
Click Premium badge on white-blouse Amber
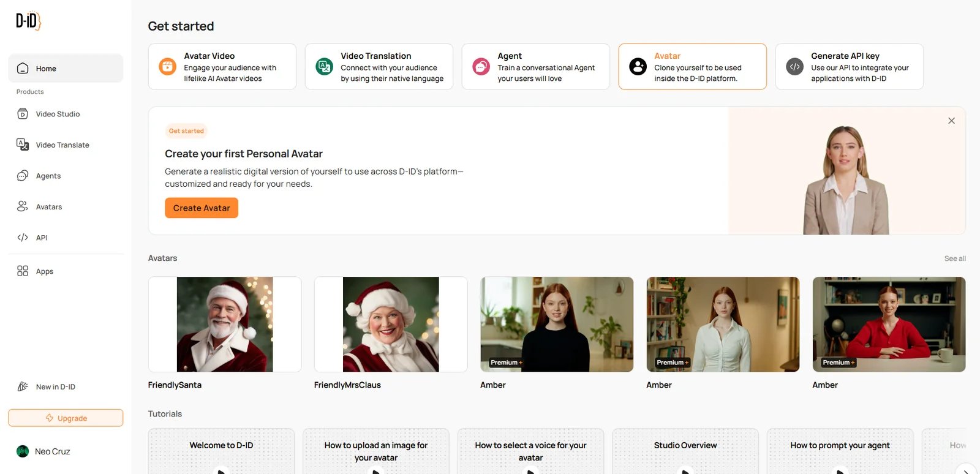point(673,363)
